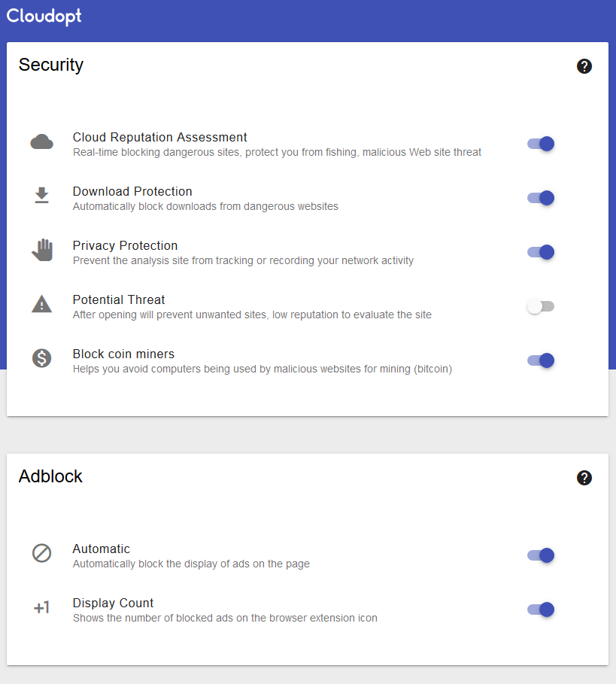Enable the Potential Threat toggle
Viewport: 616px width, 684px height.
pyautogui.click(x=541, y=306)
